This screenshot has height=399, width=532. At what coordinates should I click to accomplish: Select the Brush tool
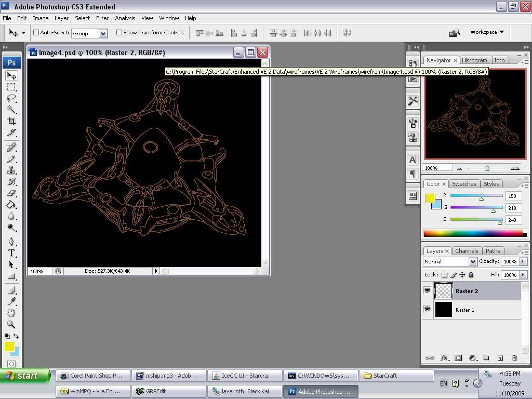coord(11,159)
